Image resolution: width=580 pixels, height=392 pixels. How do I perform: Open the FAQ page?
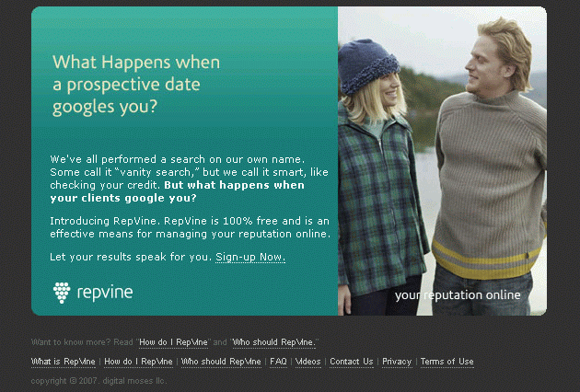point(278,362)
